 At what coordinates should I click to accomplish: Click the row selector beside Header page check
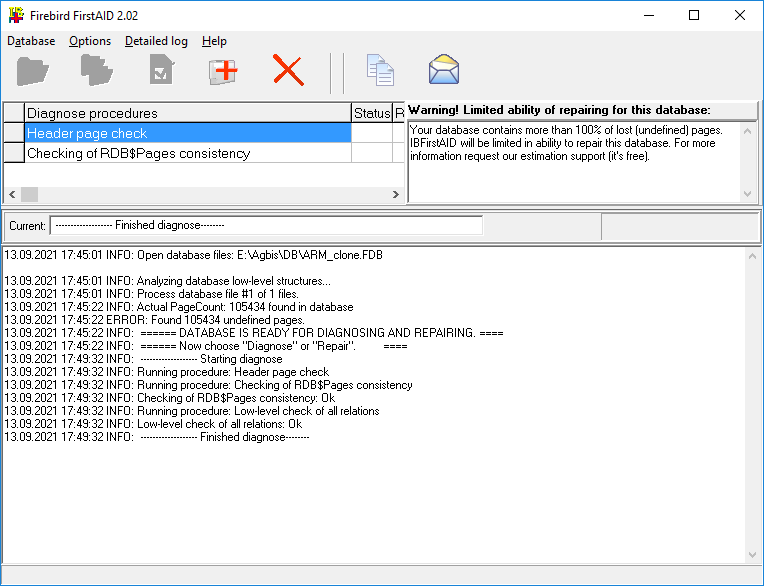pos(14,133)
